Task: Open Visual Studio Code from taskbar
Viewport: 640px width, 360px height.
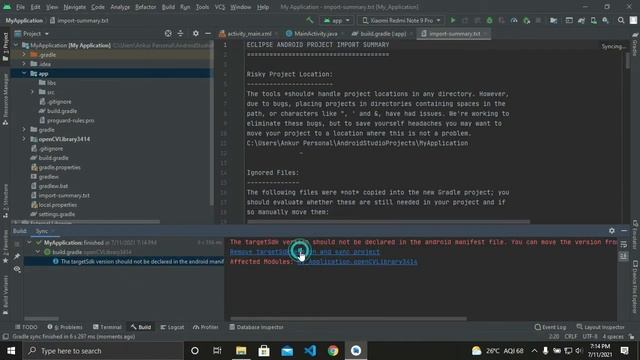Action: (x=310, y=351)
